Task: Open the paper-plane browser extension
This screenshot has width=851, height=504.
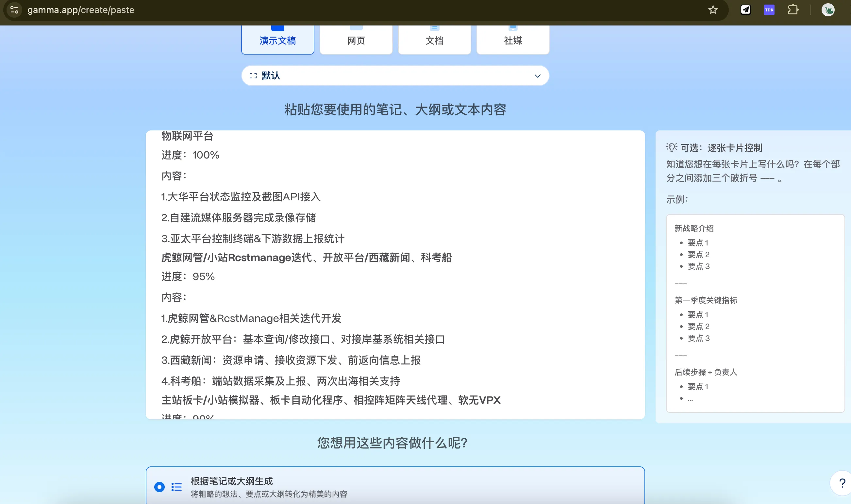Action: [x=746, y=10]
